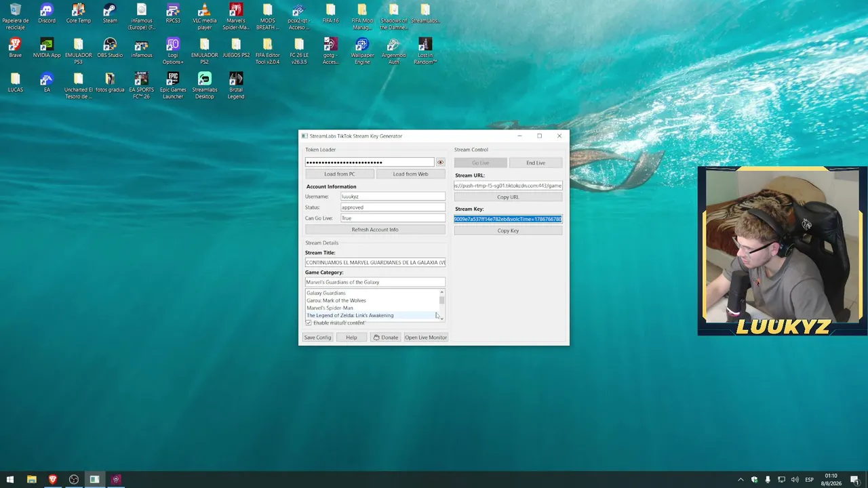This screenshot has width=868, height=488.
Task: Open the EA desktop shortcut
Action: (x=47, y=83)
